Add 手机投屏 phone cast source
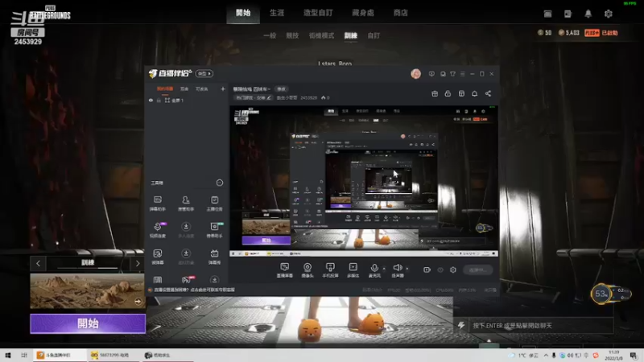 coord(330,270)
